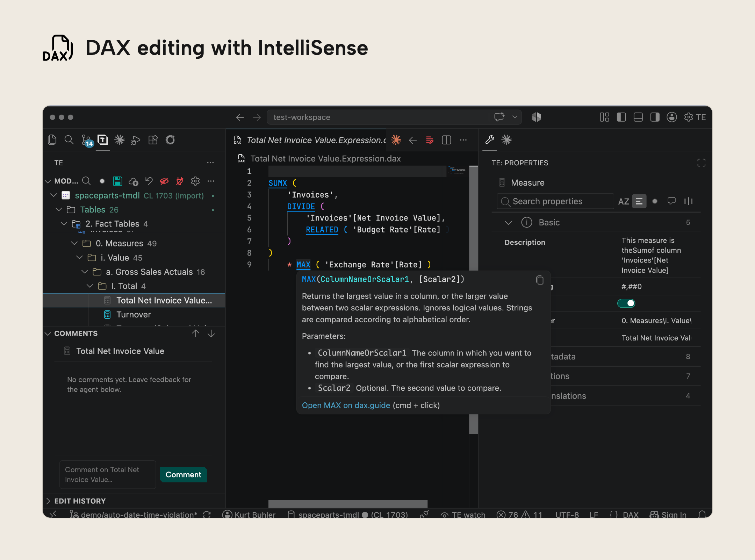This screenshot has height=560, width=755.
Task: Collapse a. Gross Sales Actuals folder
Action: tap(85, 272)
